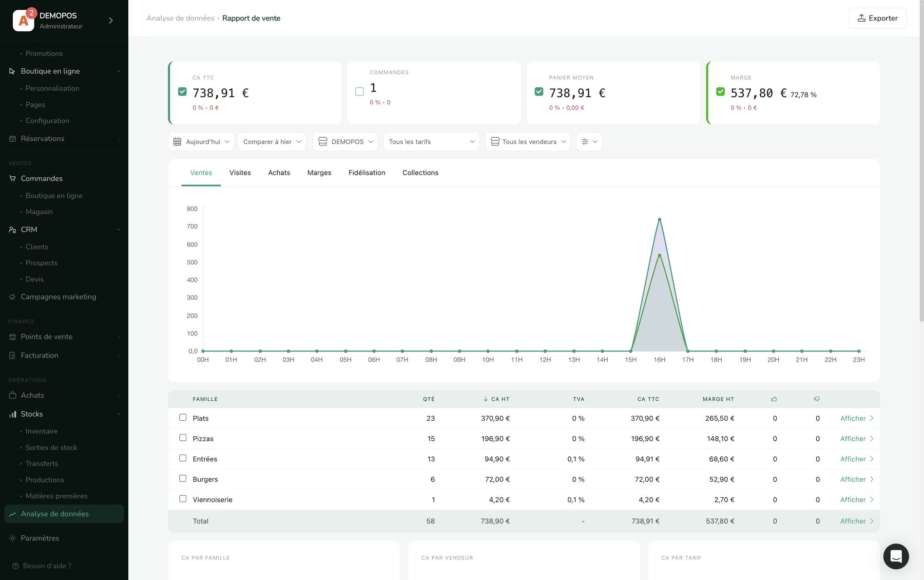
Task: Click the thumbs-down column header icon
Action: [817, 399]
